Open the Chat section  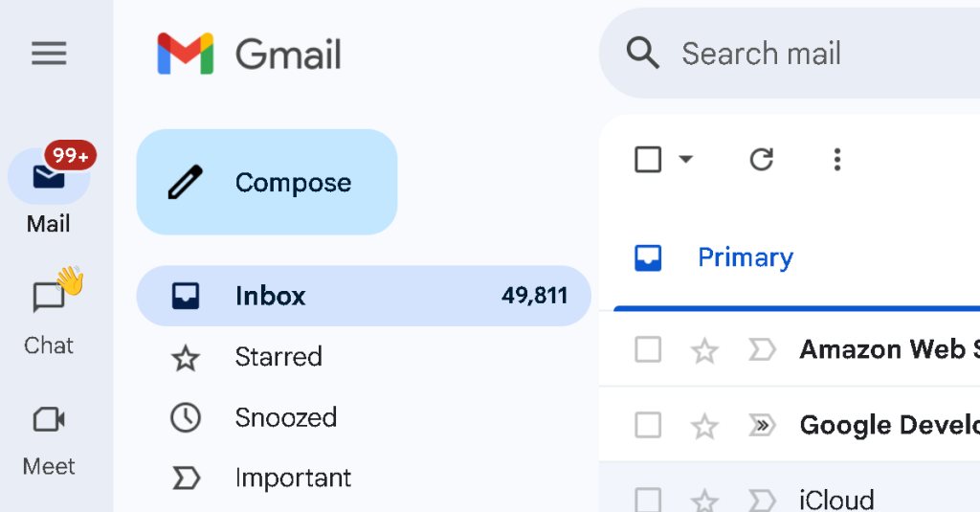(x=49, y=311)
